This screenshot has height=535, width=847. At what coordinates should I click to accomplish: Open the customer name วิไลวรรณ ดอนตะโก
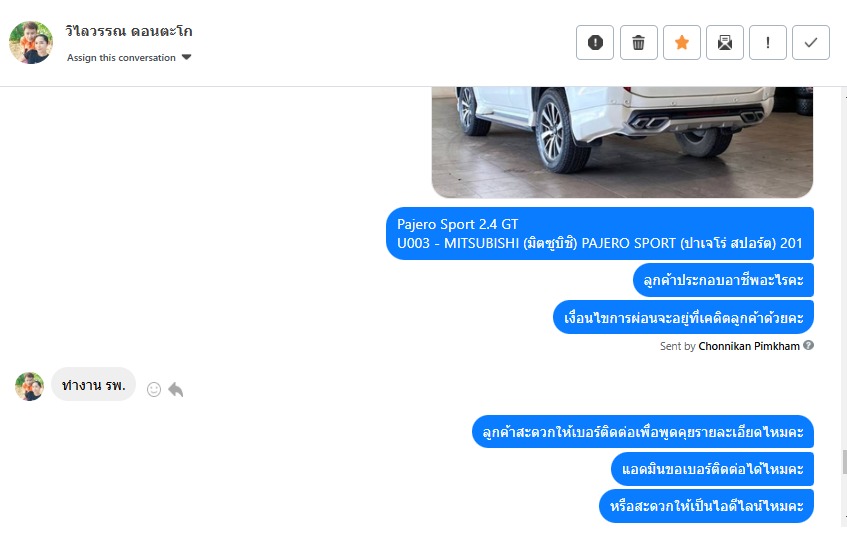[x=129, y=31]
